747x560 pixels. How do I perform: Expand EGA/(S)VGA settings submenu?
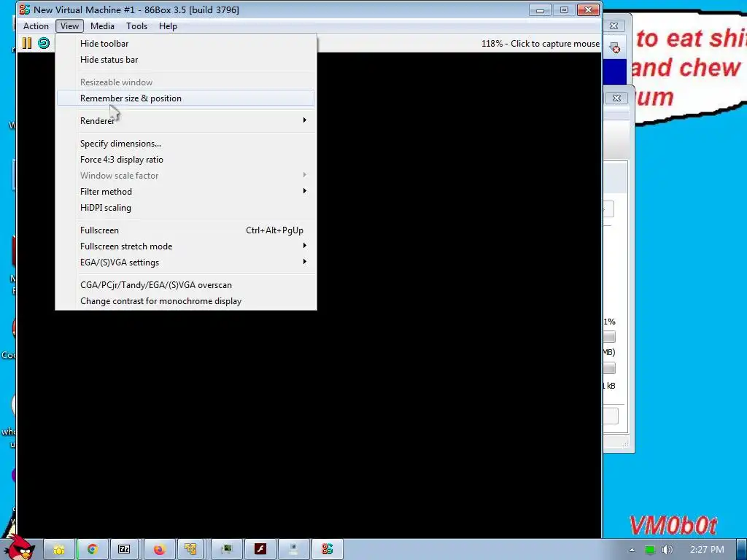click(186, 262)
